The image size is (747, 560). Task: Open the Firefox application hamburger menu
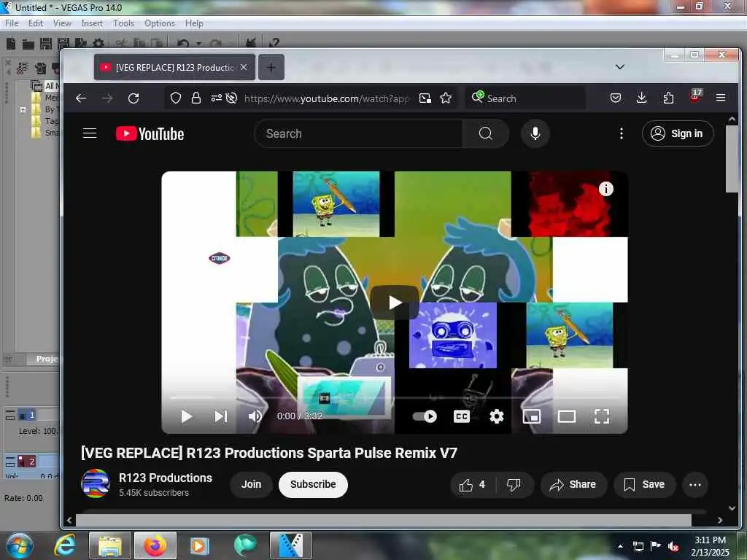[x=721, y=98]
